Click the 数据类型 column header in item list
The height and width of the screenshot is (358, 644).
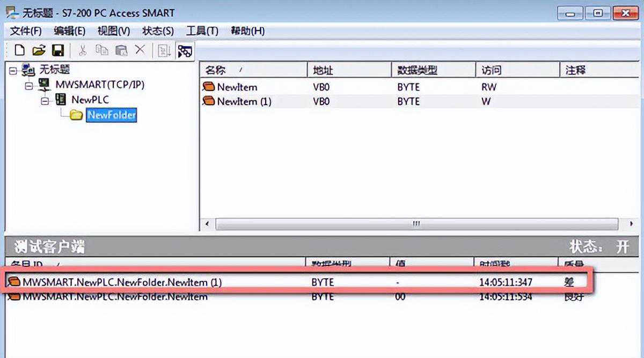click(432, 70)
